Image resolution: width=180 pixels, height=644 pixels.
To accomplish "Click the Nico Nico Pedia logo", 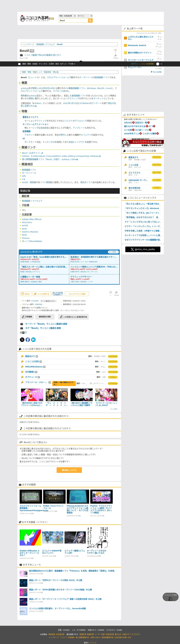I will click(37, 18).
